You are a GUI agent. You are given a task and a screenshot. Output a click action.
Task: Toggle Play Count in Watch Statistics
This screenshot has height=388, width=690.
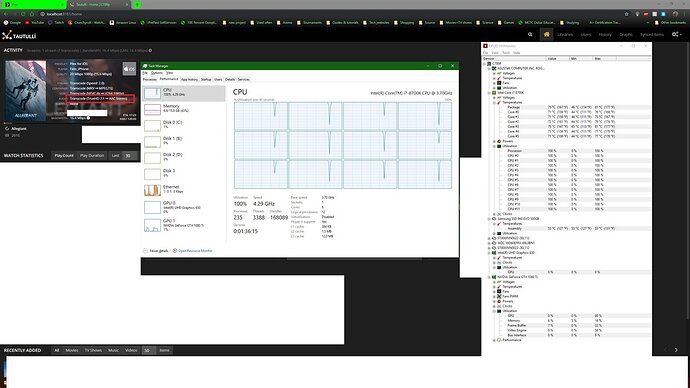pos(64,156)
